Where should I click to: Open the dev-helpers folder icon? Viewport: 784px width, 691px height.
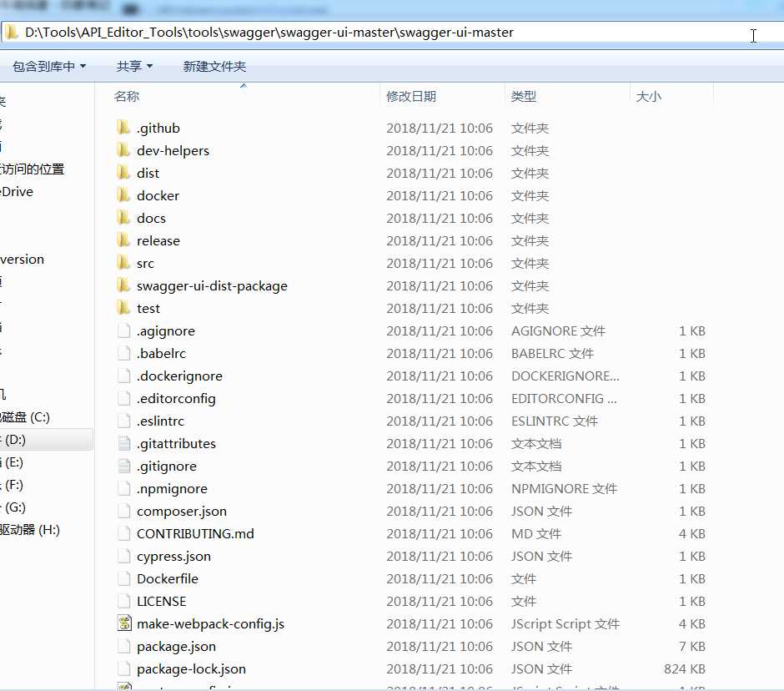point(123,150)
